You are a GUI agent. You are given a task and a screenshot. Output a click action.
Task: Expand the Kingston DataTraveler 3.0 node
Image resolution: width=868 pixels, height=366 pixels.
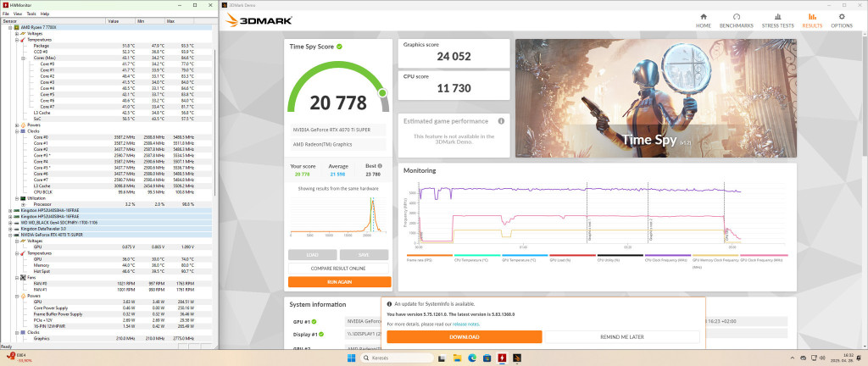point(9,228)
